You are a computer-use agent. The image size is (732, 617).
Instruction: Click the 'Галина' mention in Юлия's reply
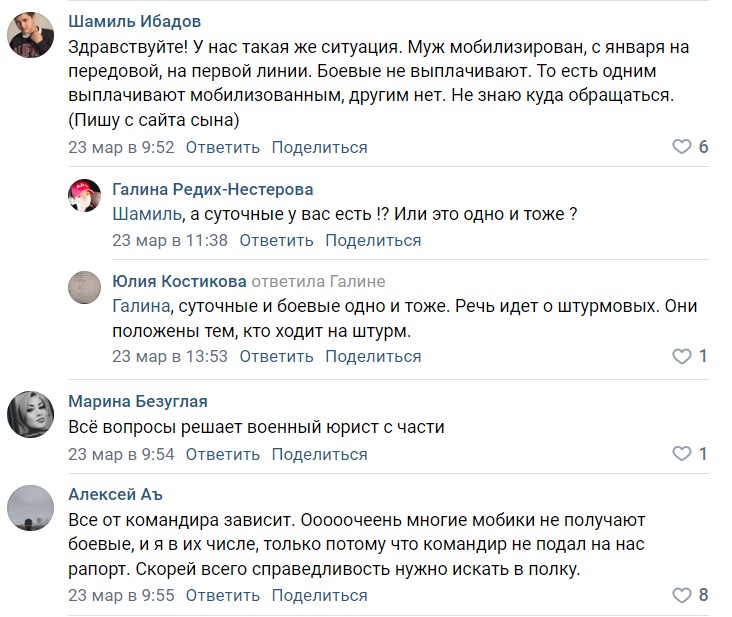point(140,306)
